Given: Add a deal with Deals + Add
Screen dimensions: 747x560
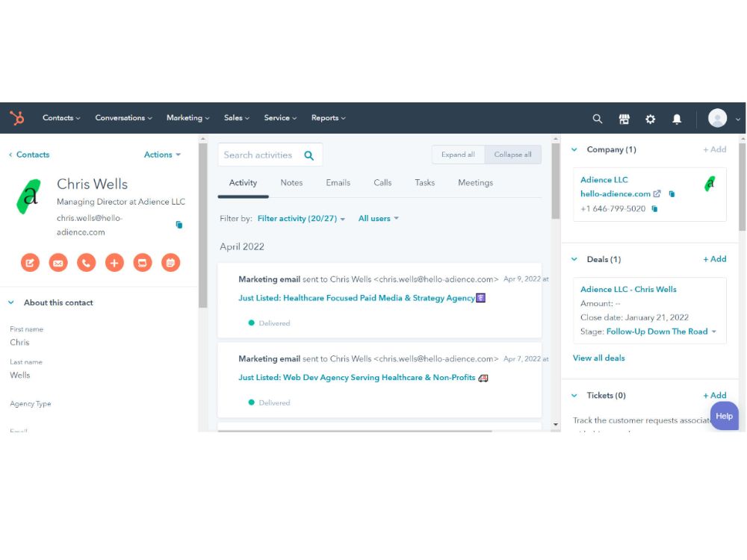Looking at the screenshot, I should pyautogui.click(x=715, y=259).
